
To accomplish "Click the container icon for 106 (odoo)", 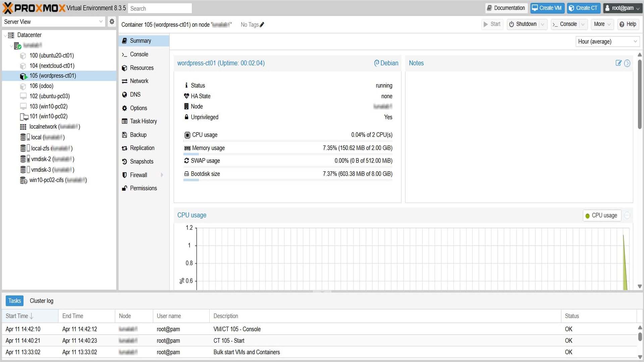I will [23, 86].
